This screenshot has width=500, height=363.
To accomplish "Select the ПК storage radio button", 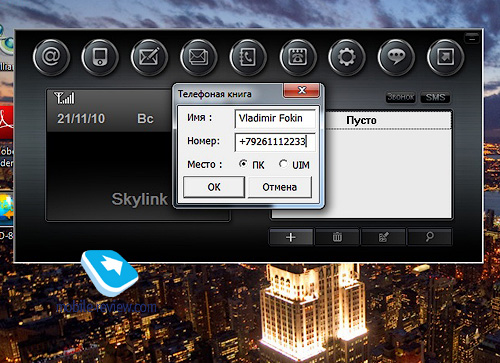I will click(x=243, y=164).
